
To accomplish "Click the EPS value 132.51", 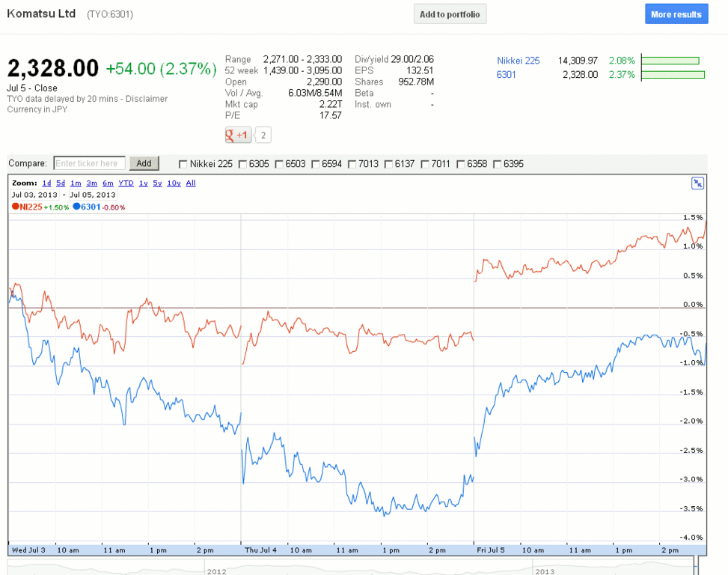I will [x=420, y=70].
